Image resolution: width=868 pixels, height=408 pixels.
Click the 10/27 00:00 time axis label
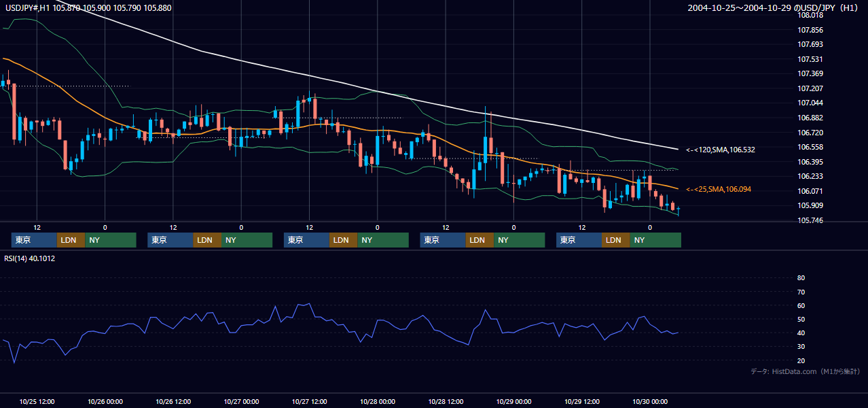(x=241, y=401)
